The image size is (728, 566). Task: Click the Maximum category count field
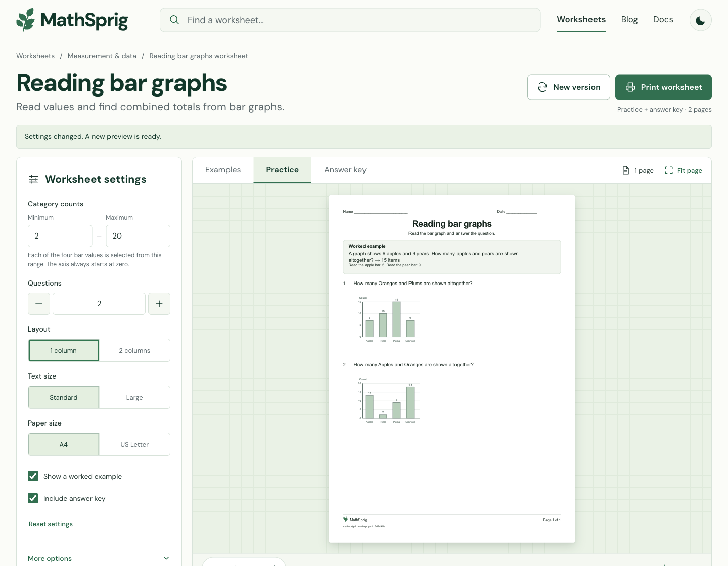pyautogui.click(x=138, y=236)
